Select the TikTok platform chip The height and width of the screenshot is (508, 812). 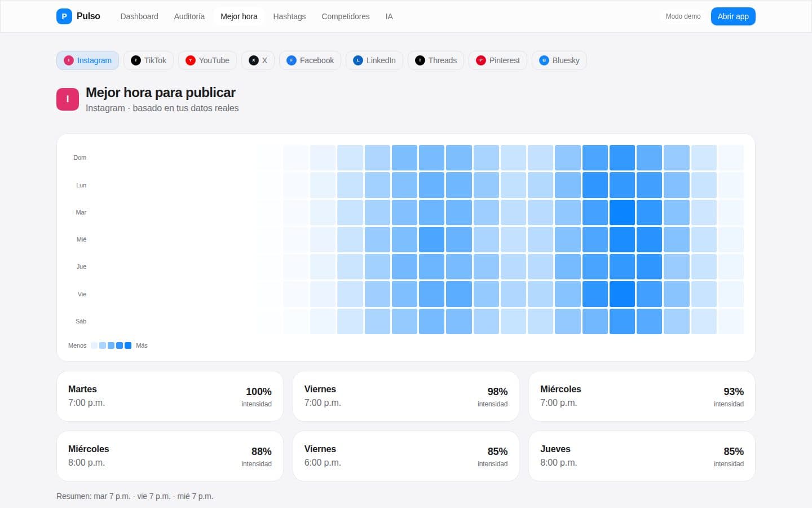[x=148, y=60]
